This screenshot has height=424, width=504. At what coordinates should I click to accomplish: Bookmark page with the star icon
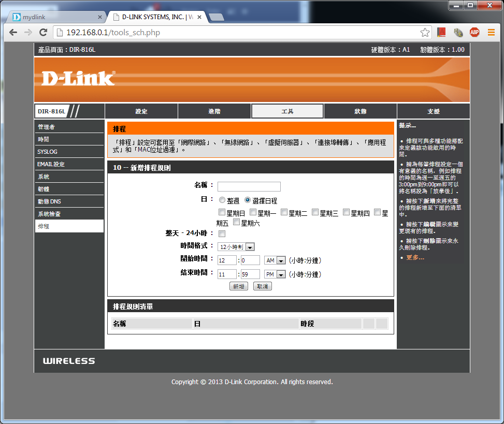[x=425, y=33]
